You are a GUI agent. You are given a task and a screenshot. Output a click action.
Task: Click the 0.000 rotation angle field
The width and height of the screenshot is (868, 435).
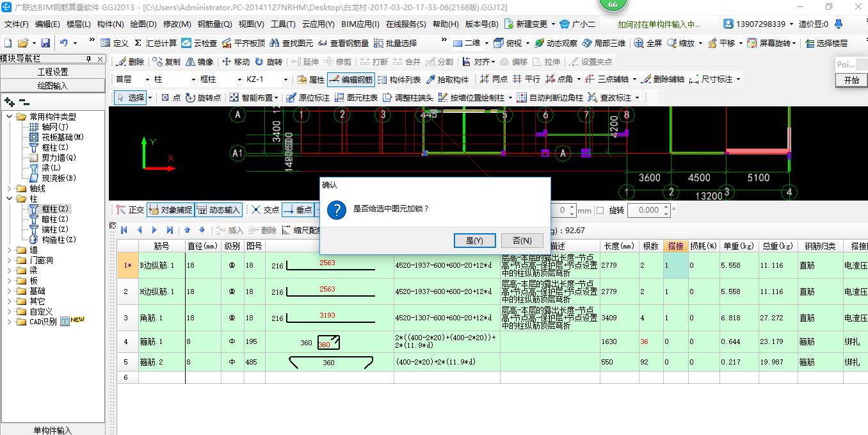pyautogui.click(x=648, y=210)
